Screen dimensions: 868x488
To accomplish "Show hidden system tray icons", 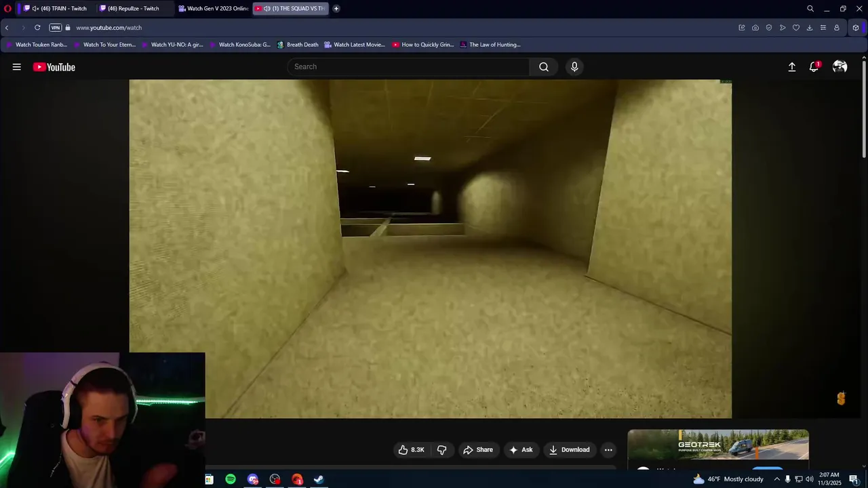I will (777, 479).
